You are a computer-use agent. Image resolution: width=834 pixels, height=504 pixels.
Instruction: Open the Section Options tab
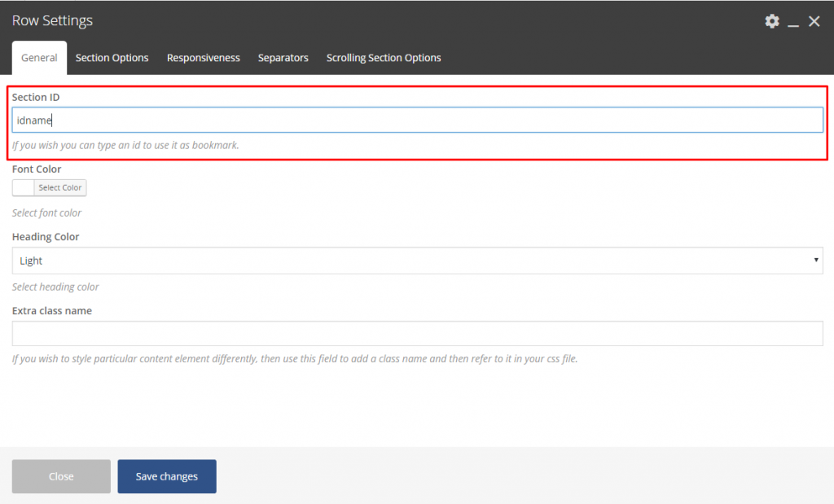tap(112, 58)
